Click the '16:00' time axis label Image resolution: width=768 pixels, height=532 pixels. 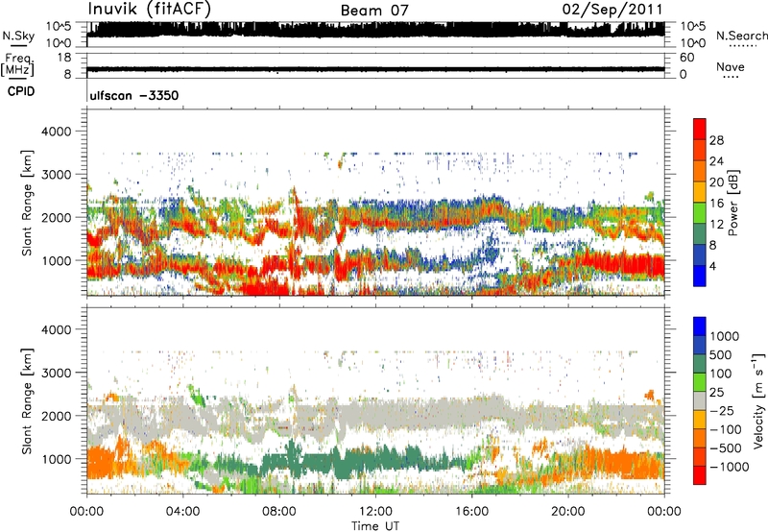[x=471, y=512]
